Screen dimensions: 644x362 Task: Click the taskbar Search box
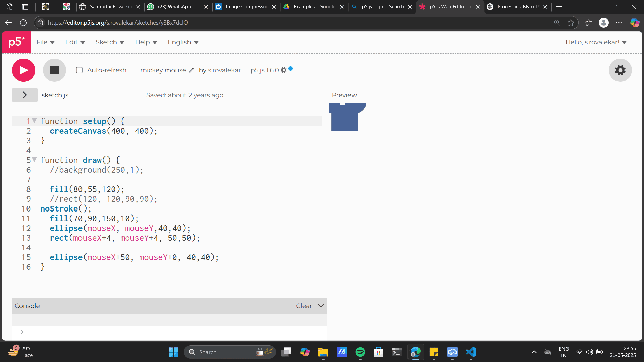point(230,352)
